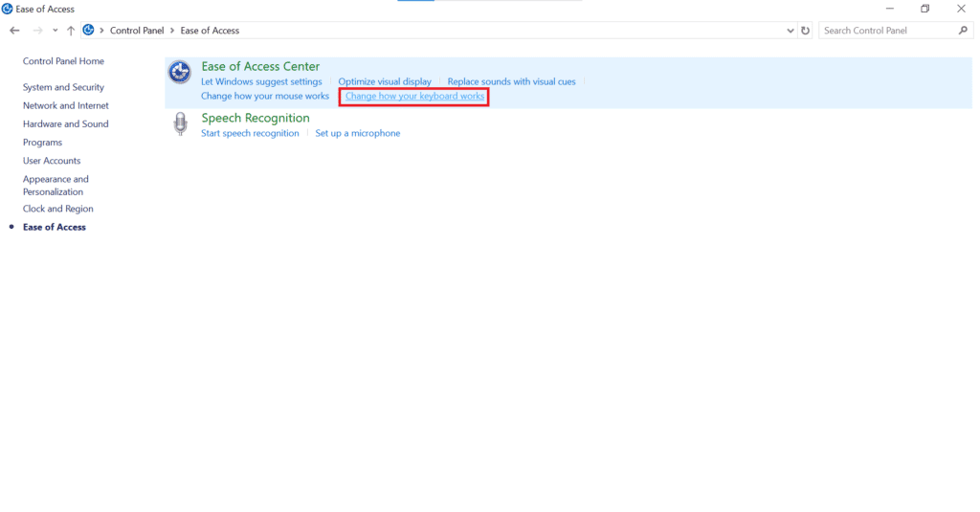The height and width of the screenshot is (512, 980).
Task: Open Change how your mouse works
Action: [x=265, y=97]
